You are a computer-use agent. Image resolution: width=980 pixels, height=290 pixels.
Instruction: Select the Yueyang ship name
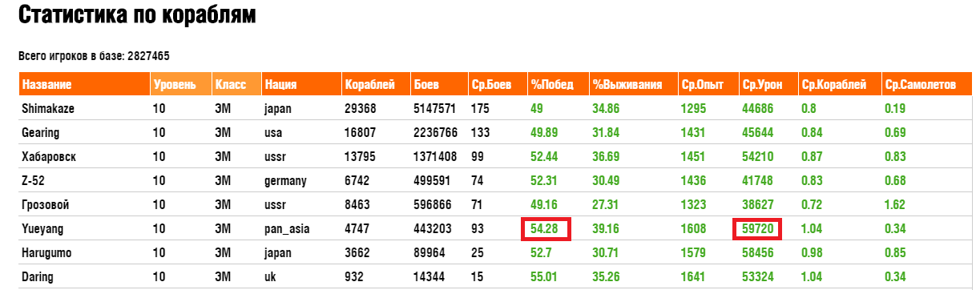[43, 229]
